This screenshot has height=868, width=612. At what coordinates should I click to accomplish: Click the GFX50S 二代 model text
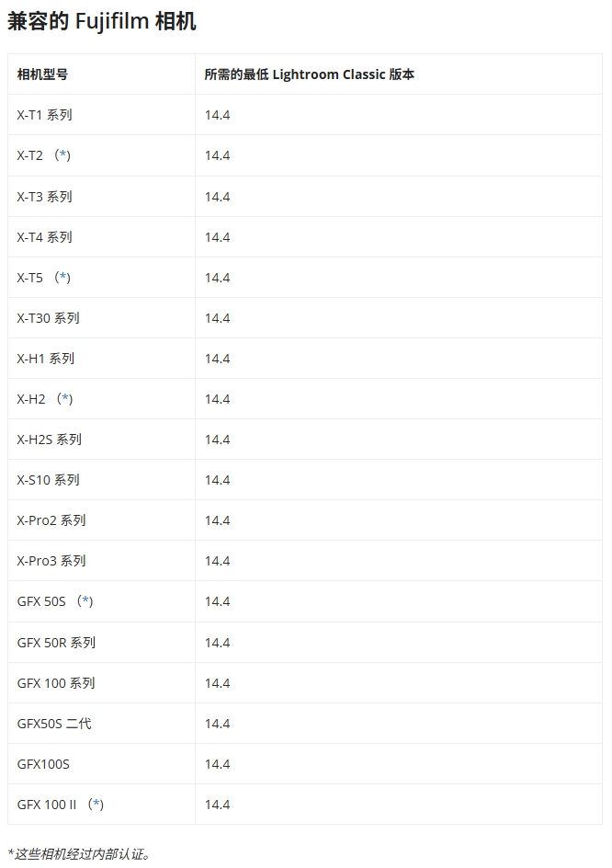click(54, 724)
